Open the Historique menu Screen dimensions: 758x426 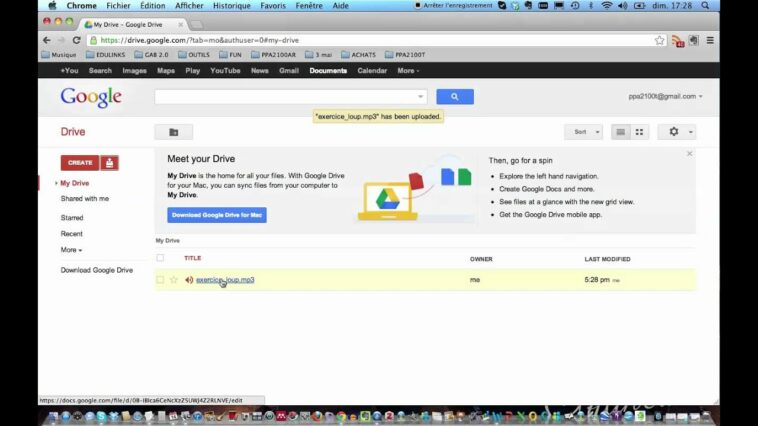[232, 6]
